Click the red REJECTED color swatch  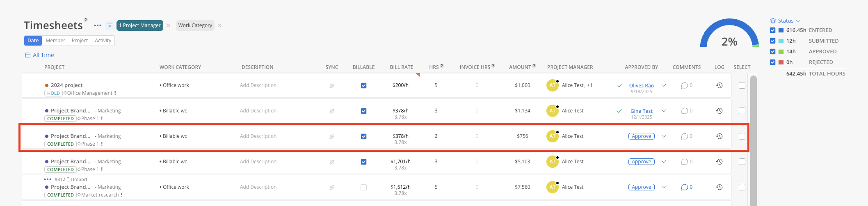[781, 62]
